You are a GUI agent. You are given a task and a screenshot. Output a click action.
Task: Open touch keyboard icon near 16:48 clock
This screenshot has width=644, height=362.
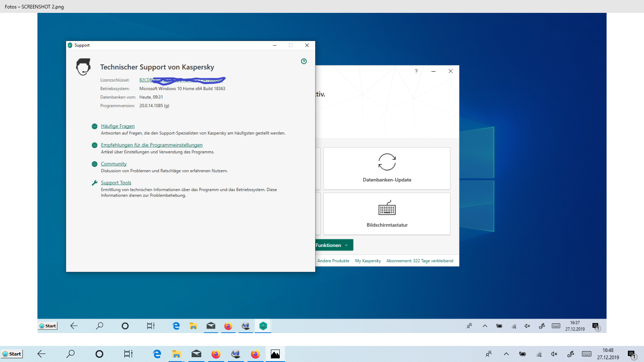tap(586, 354)
